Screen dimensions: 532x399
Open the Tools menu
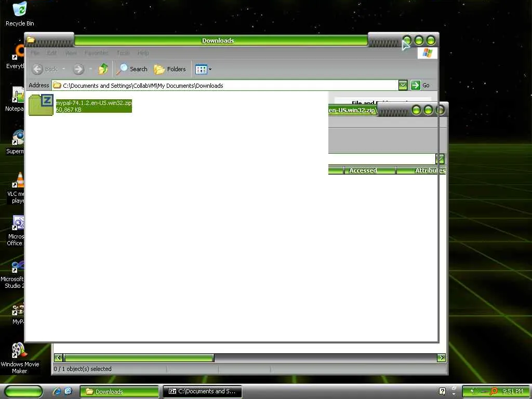123,53
